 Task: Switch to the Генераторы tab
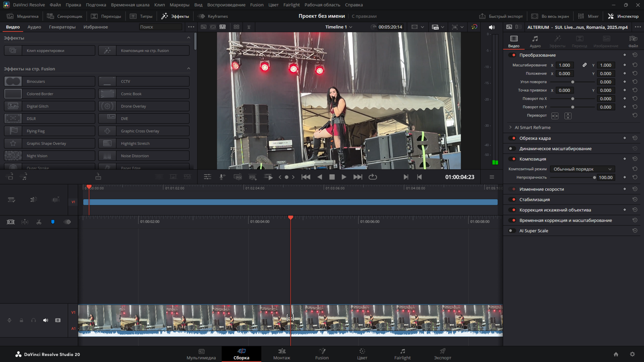pos(62,27)
